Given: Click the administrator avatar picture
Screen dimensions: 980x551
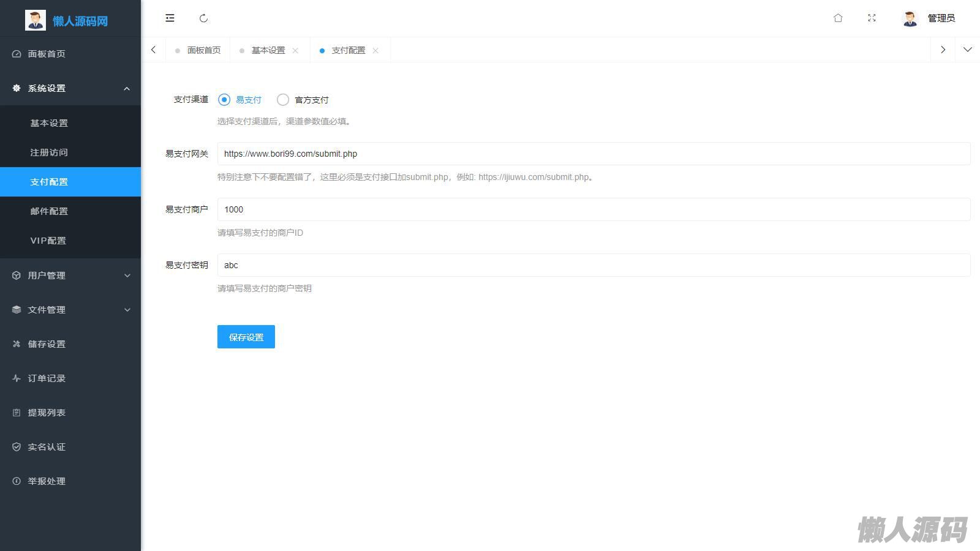Looking at the screenshot, I should pyautogui.click(x=910, y=18).
